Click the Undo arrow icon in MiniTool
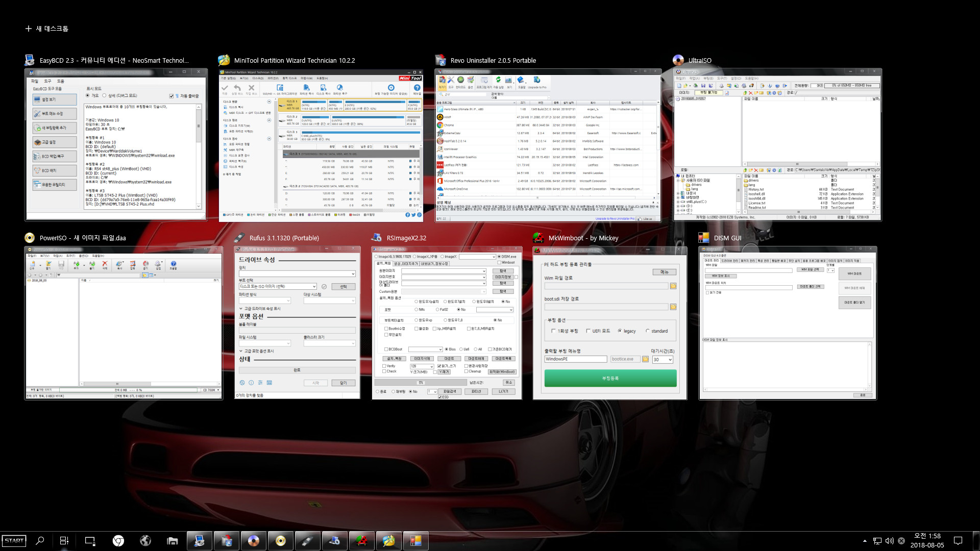 [237, 88]
